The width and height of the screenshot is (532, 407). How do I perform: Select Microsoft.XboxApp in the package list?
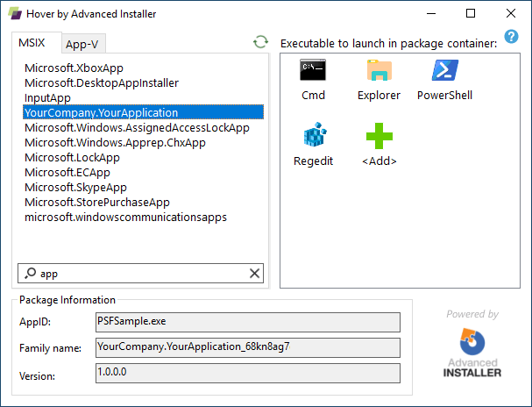pyautogui.click(x=74, y=68)
